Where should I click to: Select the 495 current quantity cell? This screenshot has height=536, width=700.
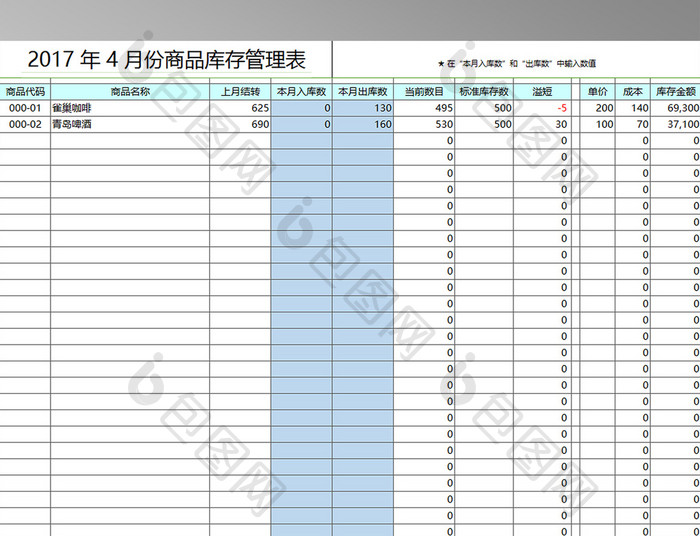point(424,108)
